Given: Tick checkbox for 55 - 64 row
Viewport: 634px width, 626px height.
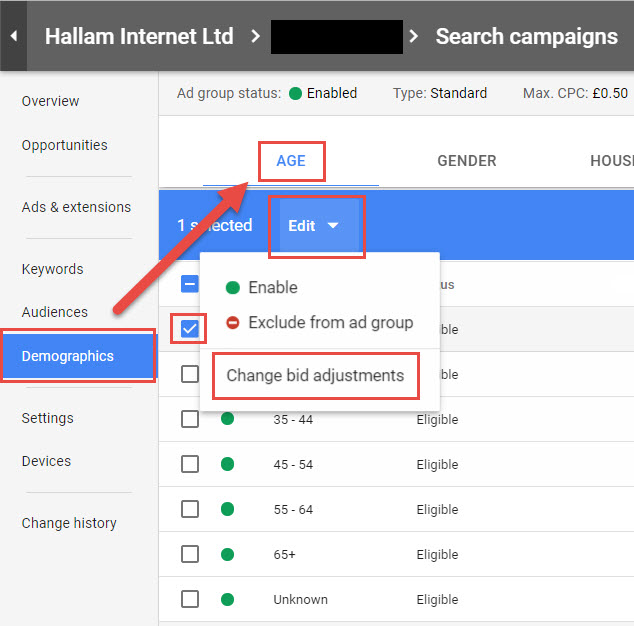Looking at the screenshot, I should click(190, 509).
